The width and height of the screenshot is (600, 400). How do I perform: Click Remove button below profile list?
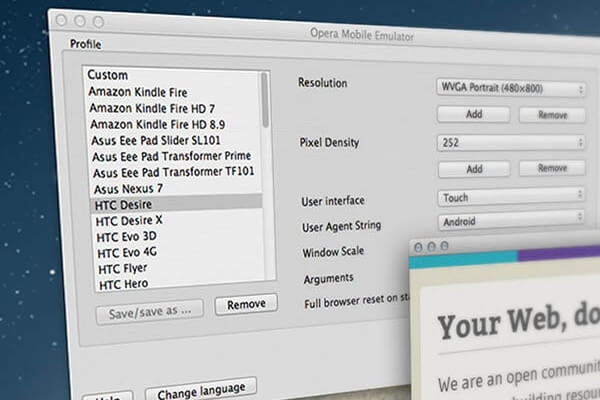(246, 304)
